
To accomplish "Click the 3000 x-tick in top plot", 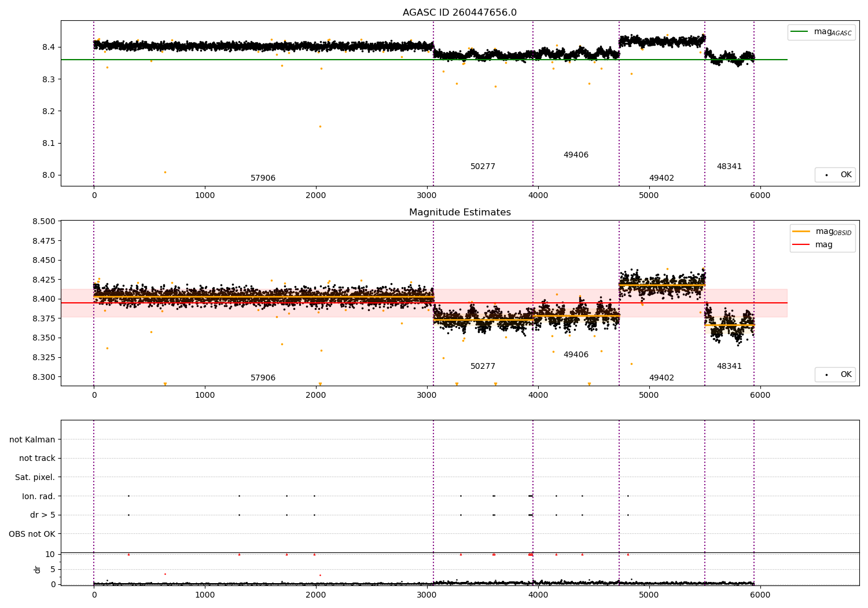I will point(426,196).
